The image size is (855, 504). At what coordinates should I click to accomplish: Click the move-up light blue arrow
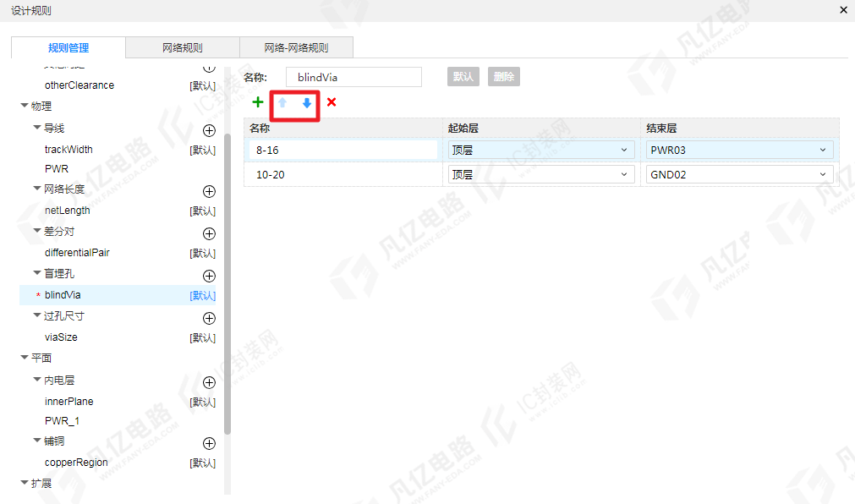282,102
